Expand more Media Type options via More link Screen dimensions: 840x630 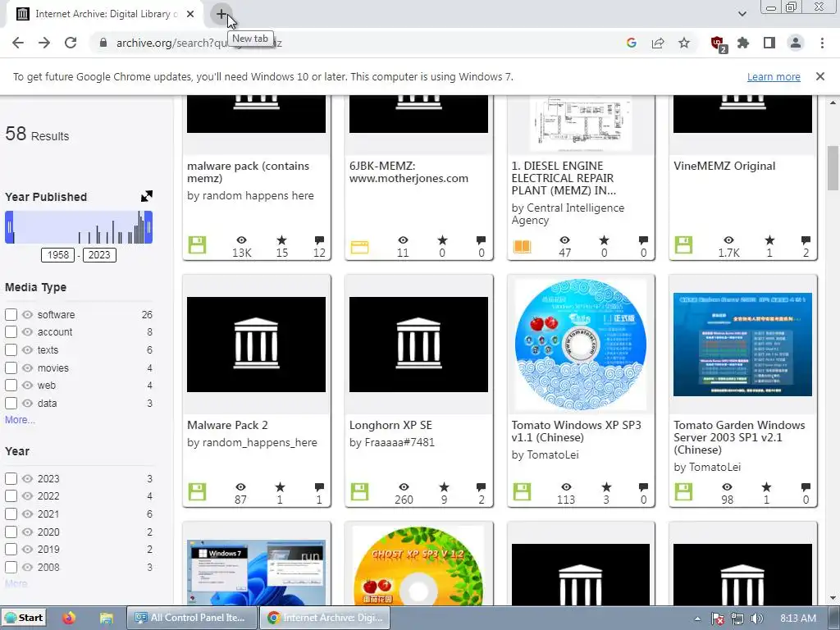[x=20, y=420]
